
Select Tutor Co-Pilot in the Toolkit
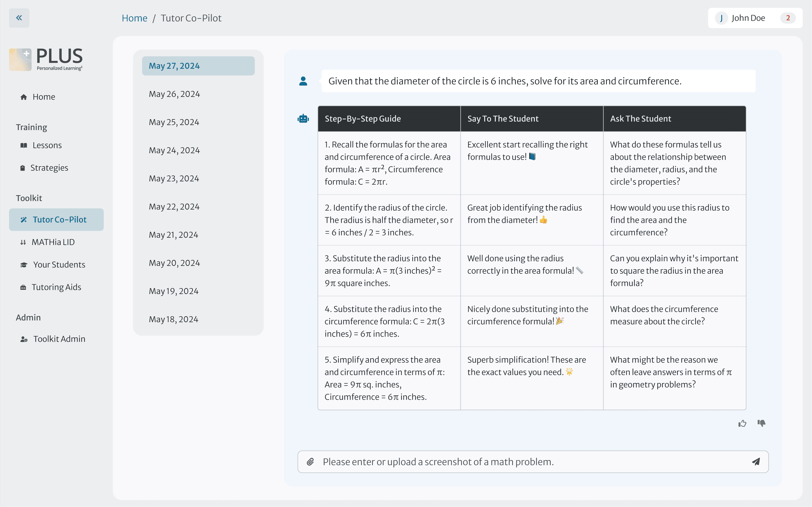[56, 220]
